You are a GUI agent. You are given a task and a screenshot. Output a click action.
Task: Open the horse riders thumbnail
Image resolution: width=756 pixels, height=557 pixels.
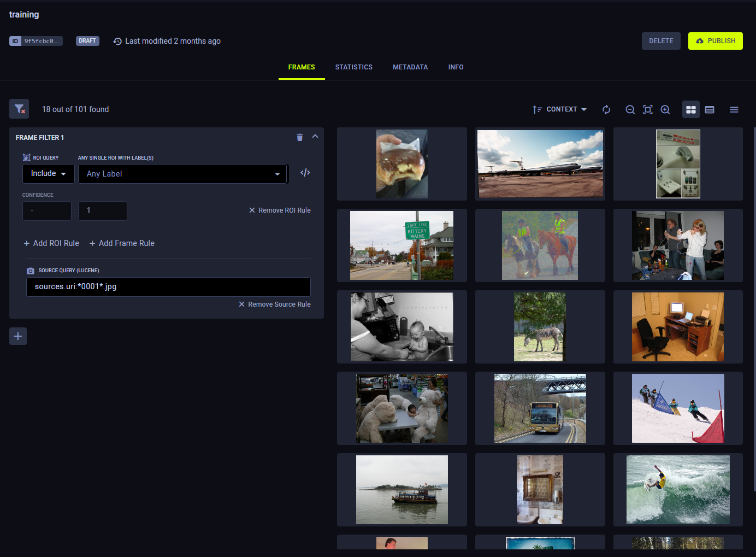pyautogui.click(x=540, y=245)
